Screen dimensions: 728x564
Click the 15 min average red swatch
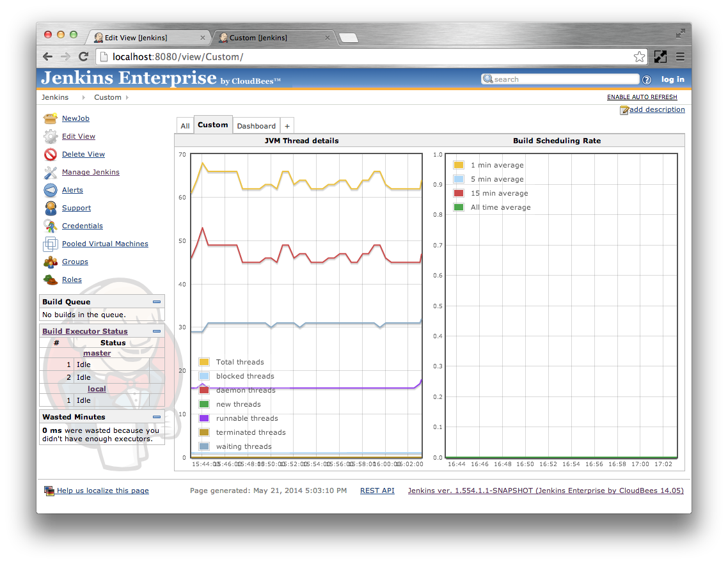[459, 193]
